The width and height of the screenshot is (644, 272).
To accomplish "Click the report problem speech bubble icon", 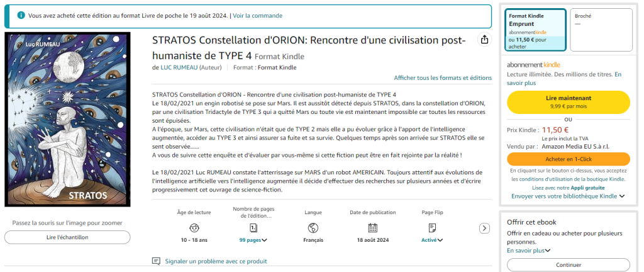I will (x=156, y=261).
